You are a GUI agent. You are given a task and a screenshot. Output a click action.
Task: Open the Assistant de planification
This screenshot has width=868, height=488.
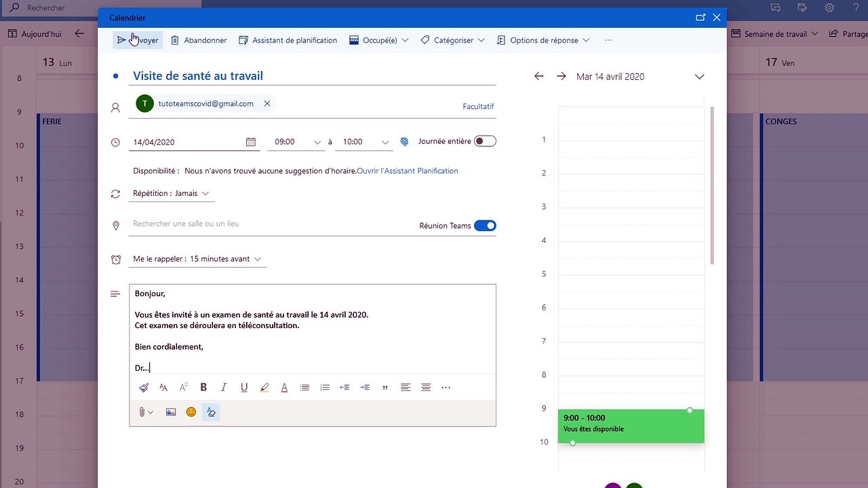[x=288, y=40]
